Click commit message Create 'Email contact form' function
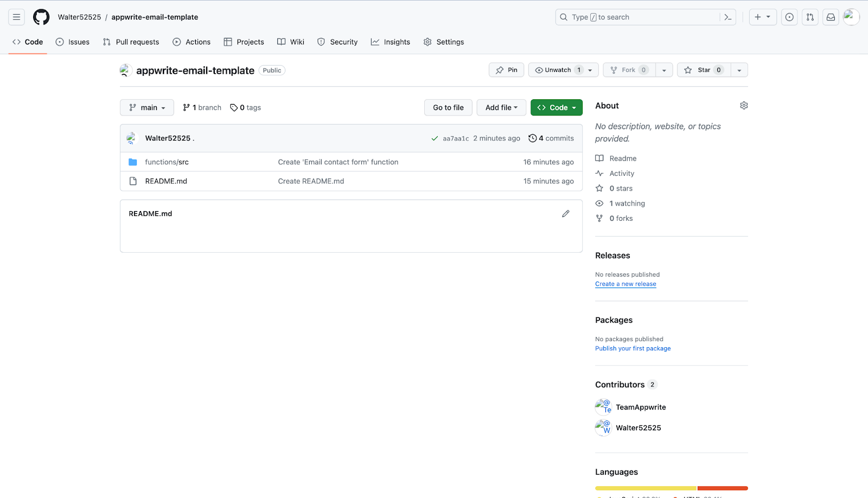Viewport: 868px width, 498px height. pos(338,162)
